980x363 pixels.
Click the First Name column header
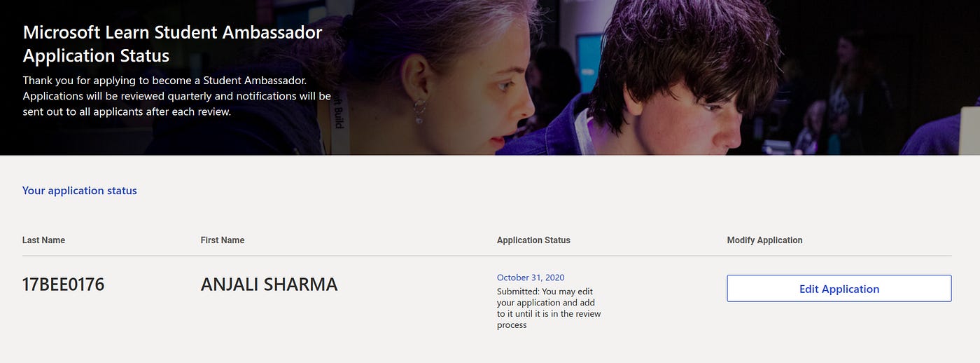pyautogui.click(x=223, y=240)
